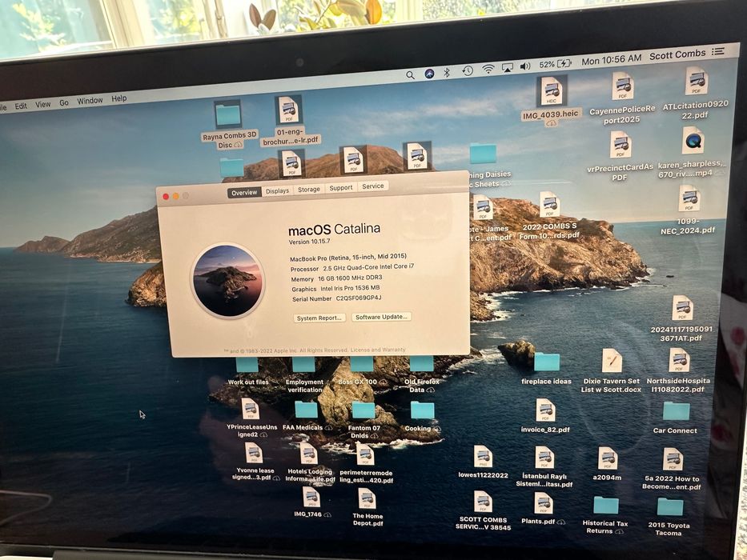Select ATLcitation092022.pdf file icon
This screenshot has height=560, width=747.
(696, 81)
